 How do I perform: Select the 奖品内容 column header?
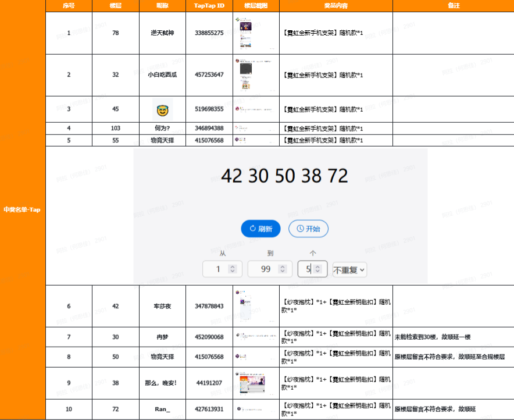pos(336,6)
